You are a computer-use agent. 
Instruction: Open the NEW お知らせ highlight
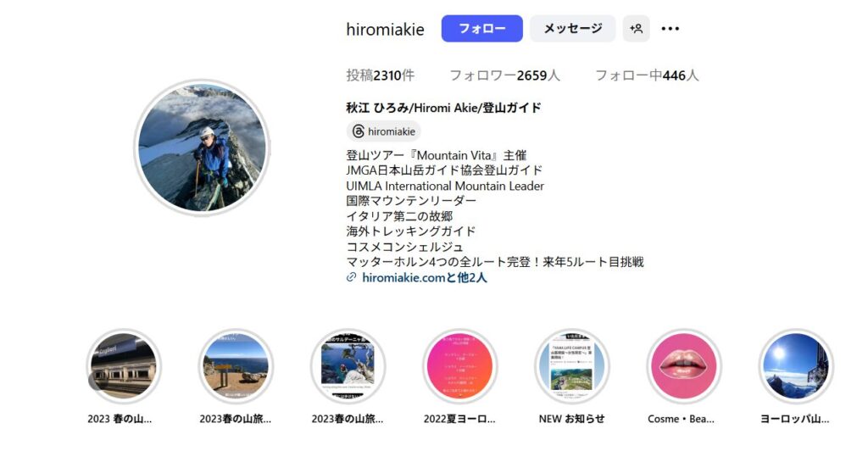(572, 366)
